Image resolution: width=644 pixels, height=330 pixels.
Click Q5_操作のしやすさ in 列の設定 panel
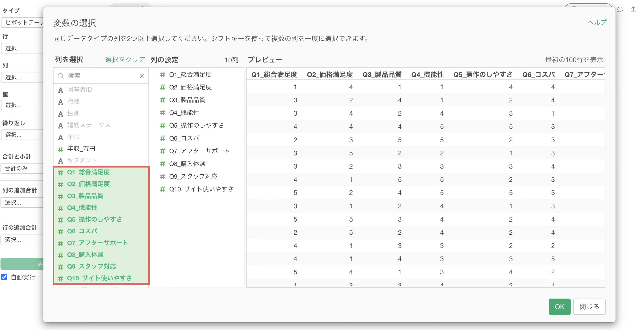click(197, 125)
